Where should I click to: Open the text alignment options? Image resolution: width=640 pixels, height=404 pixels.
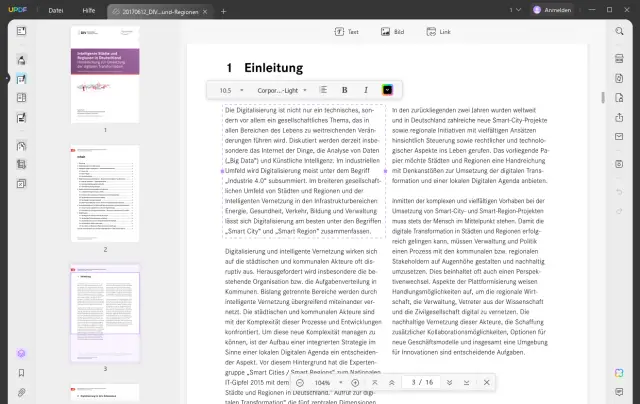coord(323,90)
